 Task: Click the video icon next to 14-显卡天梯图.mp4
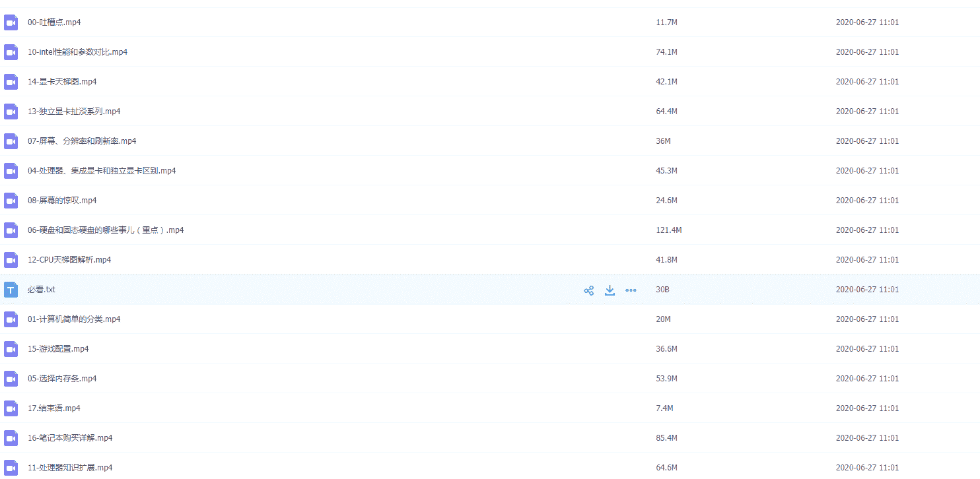point(11,82)
